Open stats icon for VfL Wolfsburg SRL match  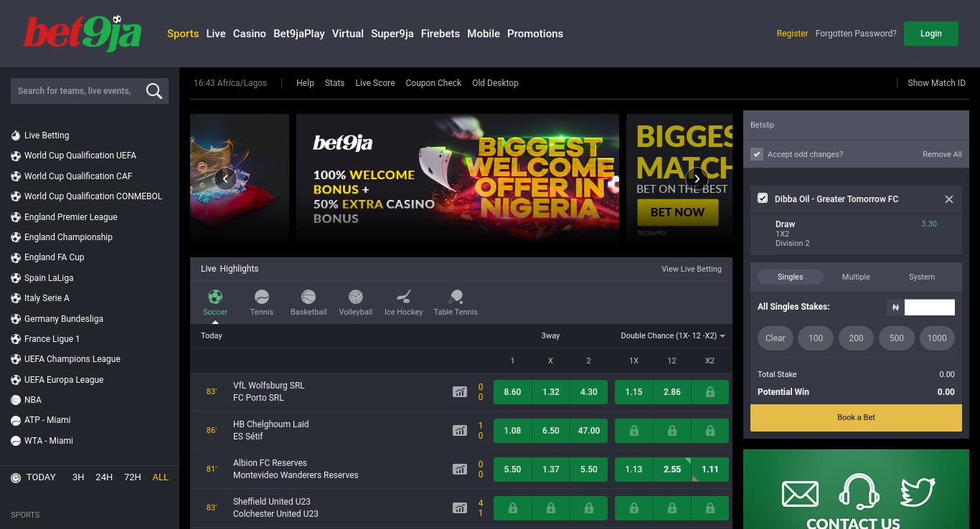click(460, 392)
